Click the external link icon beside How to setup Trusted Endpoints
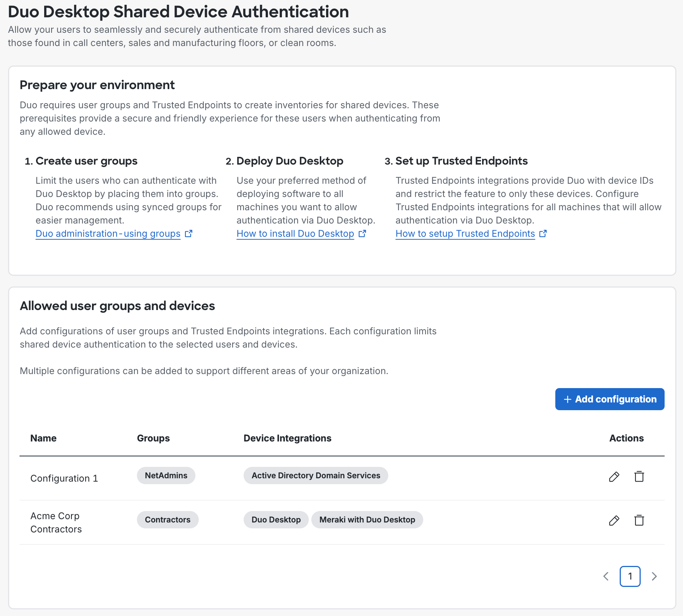The image size is (683, 616). [x=543, y=233]
